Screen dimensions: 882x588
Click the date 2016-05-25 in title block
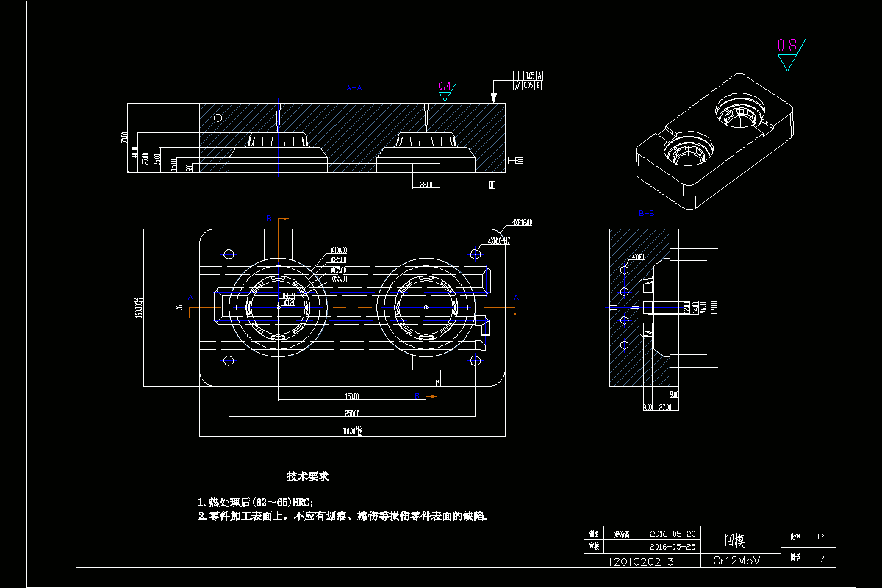click(x=673, y=547)
